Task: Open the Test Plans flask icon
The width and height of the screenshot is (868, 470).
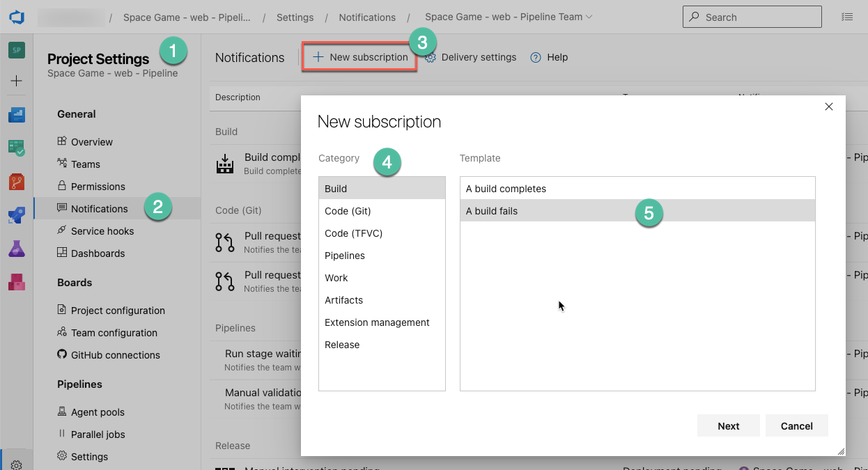Action: pyautogui.click(x=17, y=249)
